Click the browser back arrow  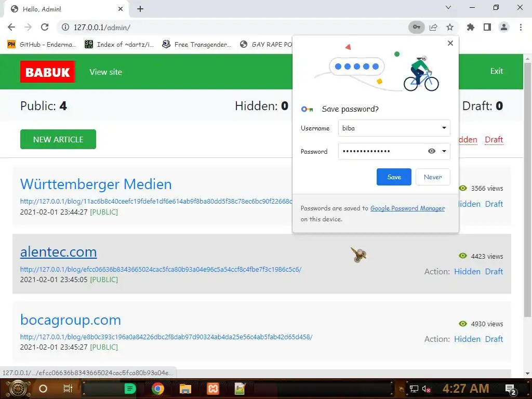(x=11, y=27)
